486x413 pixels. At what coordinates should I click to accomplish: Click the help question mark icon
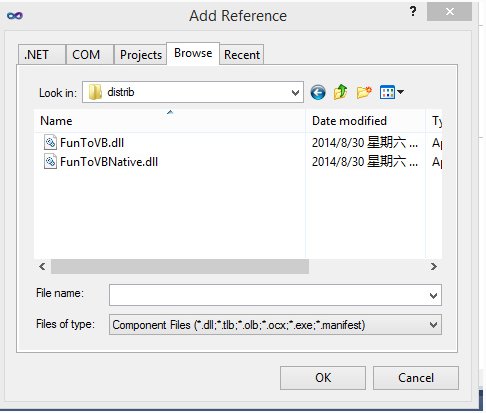pos(413,12)
